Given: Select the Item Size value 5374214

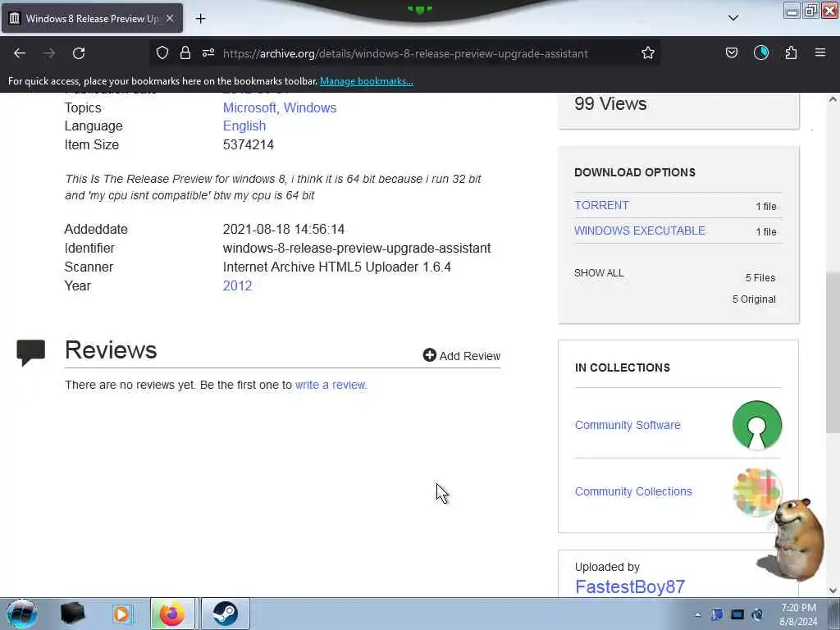Looking at the screenshot, I should 248,144.
